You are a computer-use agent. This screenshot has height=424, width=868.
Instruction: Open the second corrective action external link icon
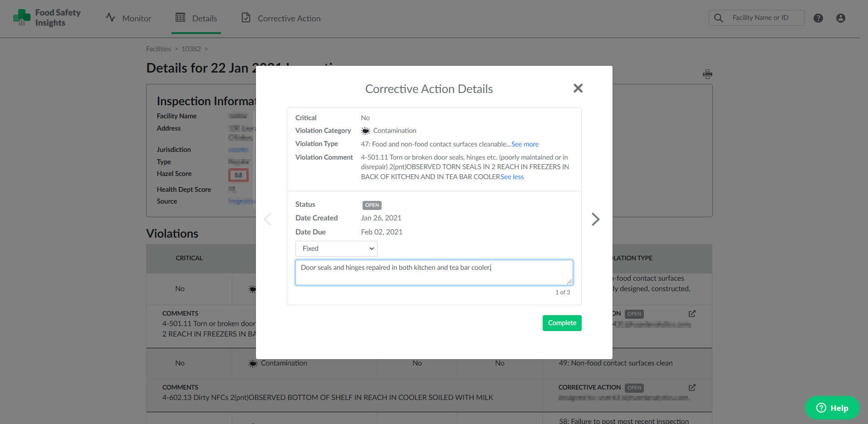point(691,387)
